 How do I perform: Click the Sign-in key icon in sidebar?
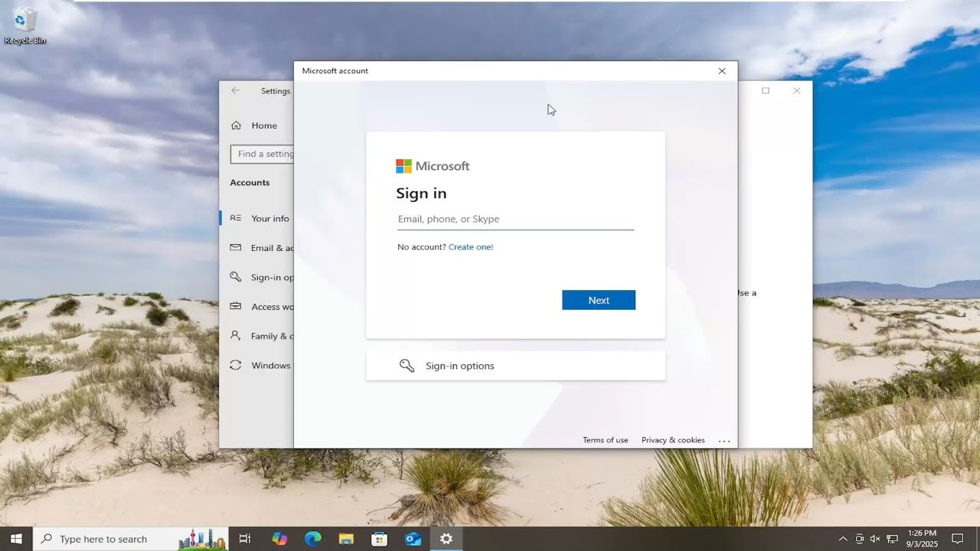(236, 277)
